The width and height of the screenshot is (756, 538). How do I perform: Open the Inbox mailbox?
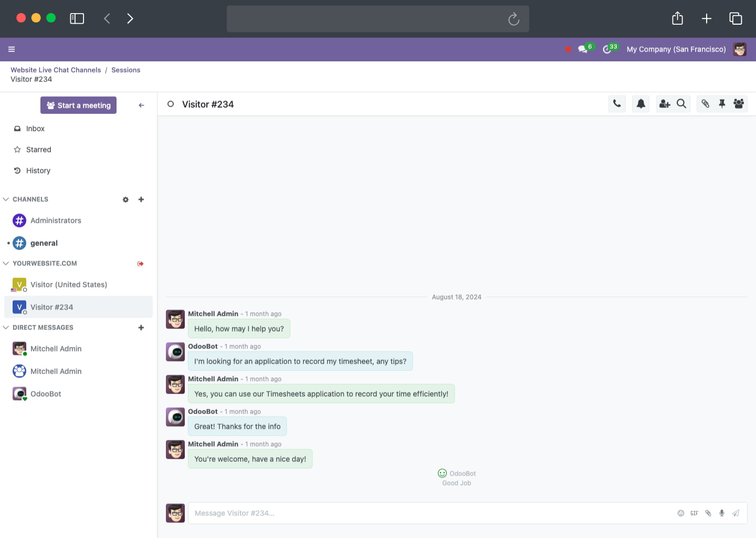(35, 129)
